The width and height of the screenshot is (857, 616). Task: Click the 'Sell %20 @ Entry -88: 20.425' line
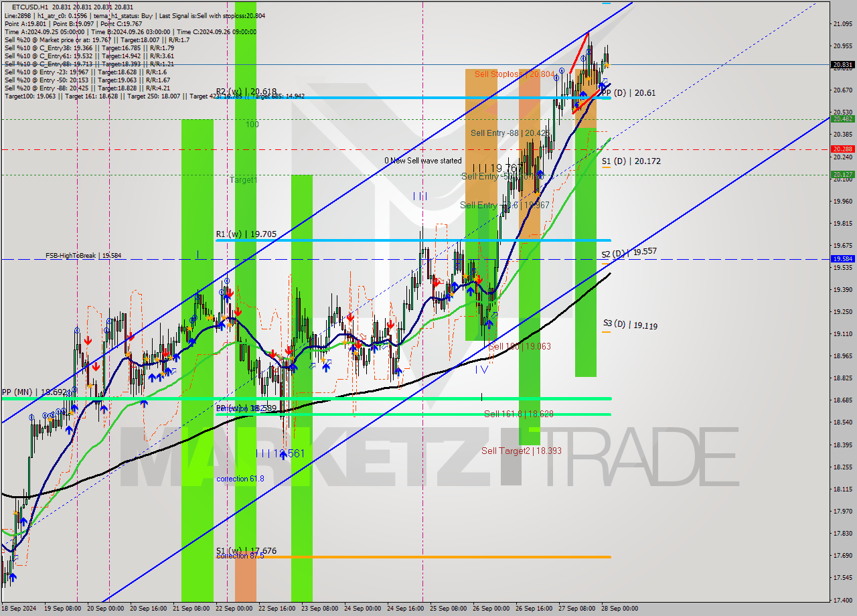click(x=87, y=88)
